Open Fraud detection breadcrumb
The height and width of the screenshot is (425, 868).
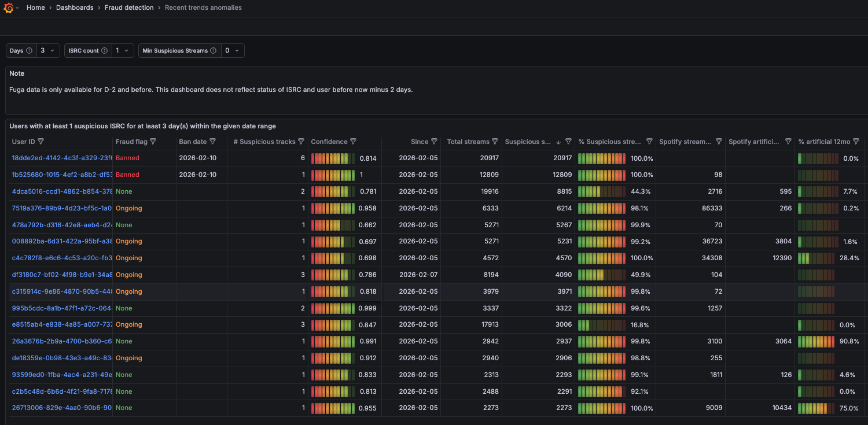129,8
